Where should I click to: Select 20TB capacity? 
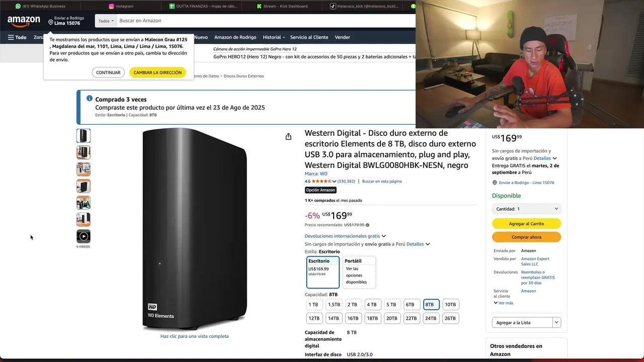point(392,318)
